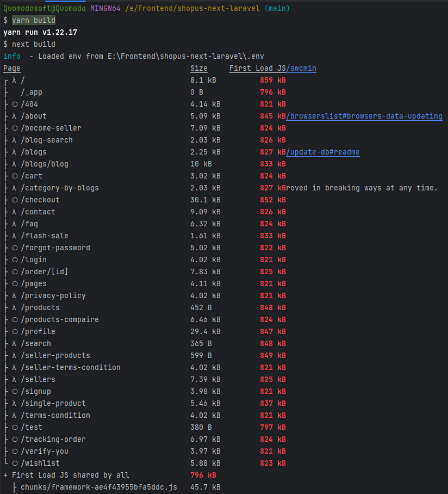448x494 pixels.
Task: Follow the /update-db#readme link
Action: point(323,152)
